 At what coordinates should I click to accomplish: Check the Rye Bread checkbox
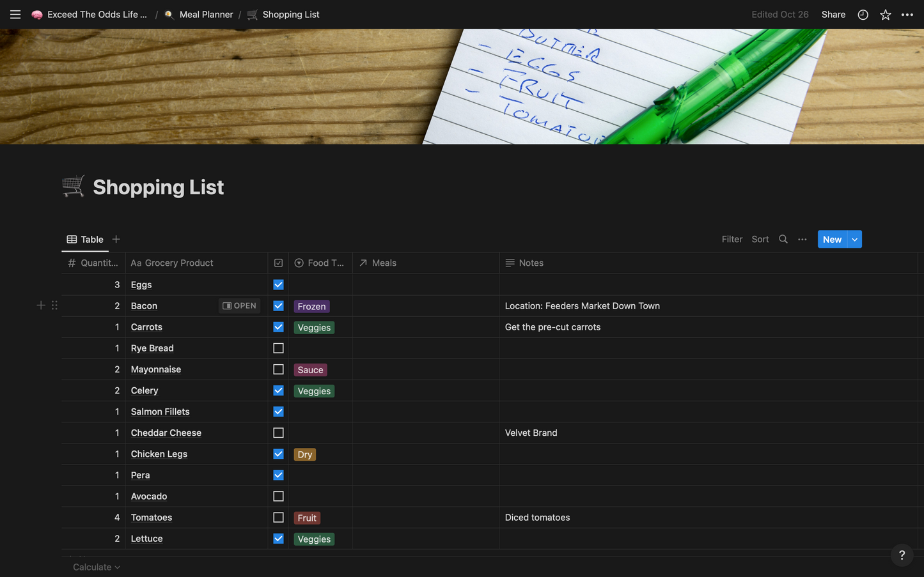278,348
